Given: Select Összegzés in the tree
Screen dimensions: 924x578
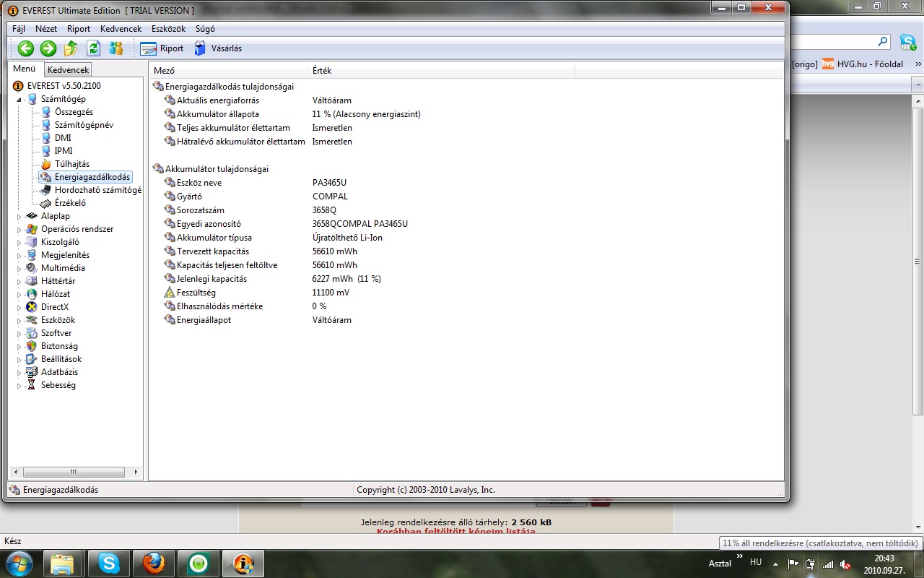Looking at the screenshot, I should click(x=74, y=112).
